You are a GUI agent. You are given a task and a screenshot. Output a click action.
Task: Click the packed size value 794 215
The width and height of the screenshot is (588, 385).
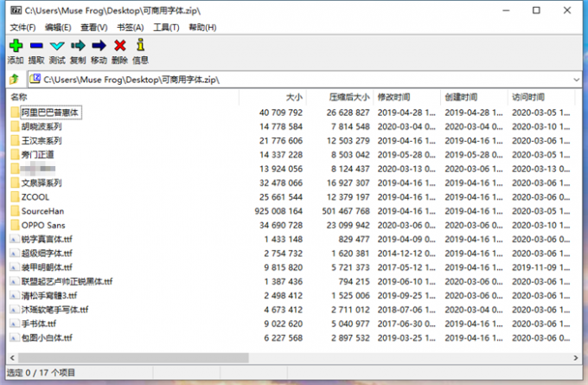[354, 281]
